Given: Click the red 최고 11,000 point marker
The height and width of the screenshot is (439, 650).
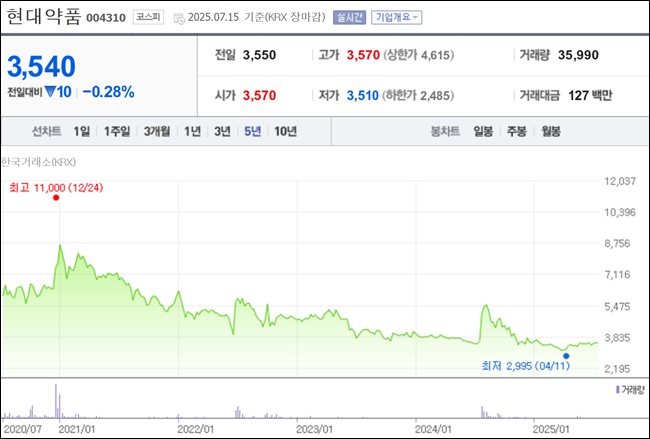Looking at the screenshot, I should point(56,198).
